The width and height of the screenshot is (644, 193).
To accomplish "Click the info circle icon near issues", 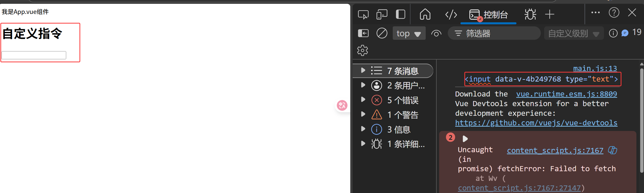I will (x=613, y=33).
